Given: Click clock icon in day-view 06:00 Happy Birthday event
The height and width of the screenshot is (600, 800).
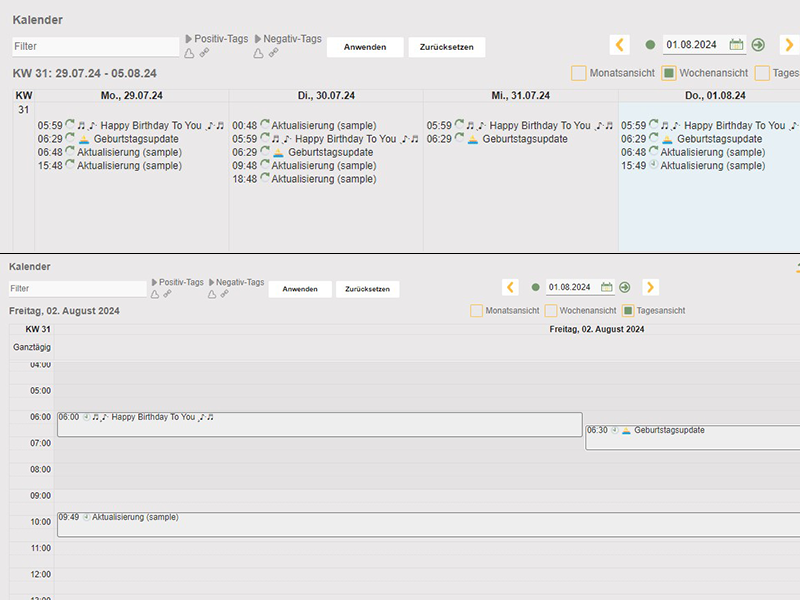Looking at the screenshot, I should pos(87,417).
